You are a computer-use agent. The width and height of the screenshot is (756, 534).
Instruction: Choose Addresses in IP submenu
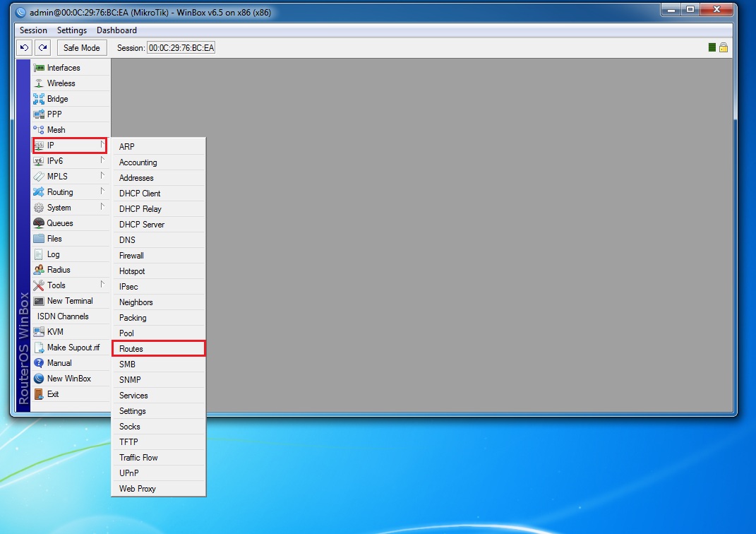click(159, 178)
